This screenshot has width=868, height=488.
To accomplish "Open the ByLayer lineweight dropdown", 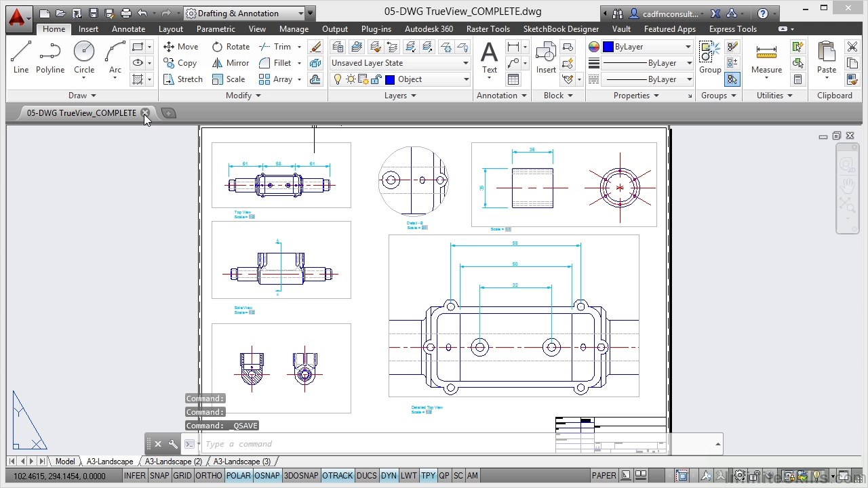I will click(648, 63).
